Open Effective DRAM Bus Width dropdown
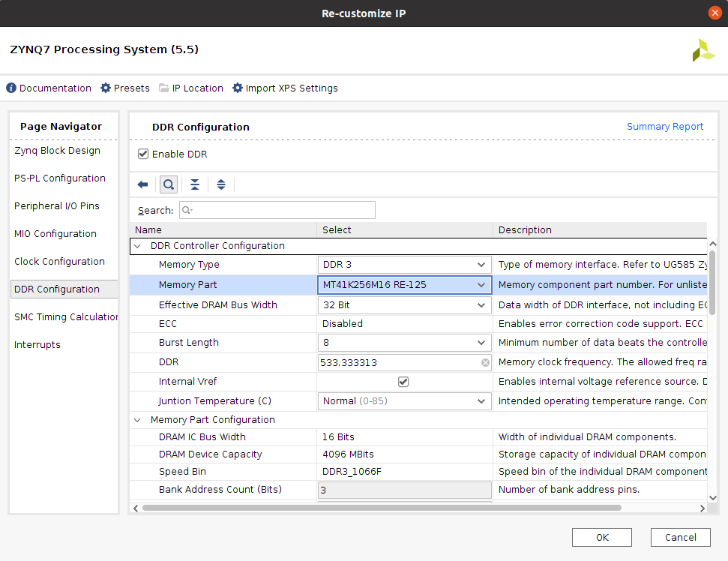 [404, 305]
